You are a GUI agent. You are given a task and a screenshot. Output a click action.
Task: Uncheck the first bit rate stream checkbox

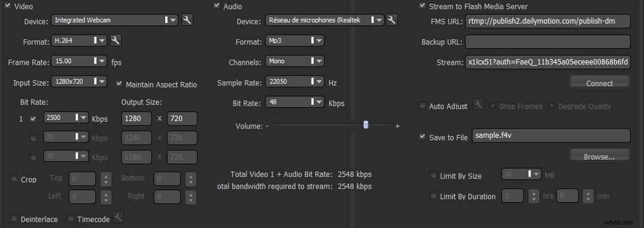[x=33, y=119]
